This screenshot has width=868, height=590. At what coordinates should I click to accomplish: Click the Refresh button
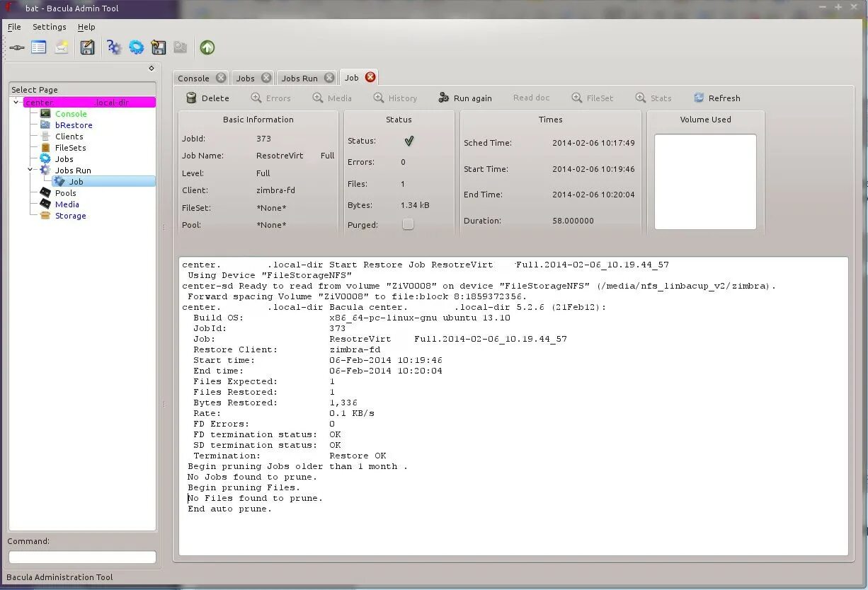coord(716,98)
